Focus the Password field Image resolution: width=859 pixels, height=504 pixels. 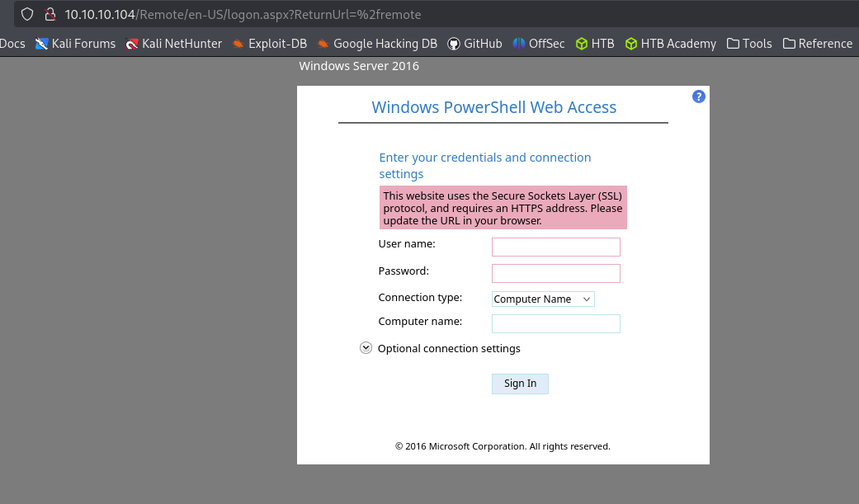pyautogui.click(x=556, y=273)
